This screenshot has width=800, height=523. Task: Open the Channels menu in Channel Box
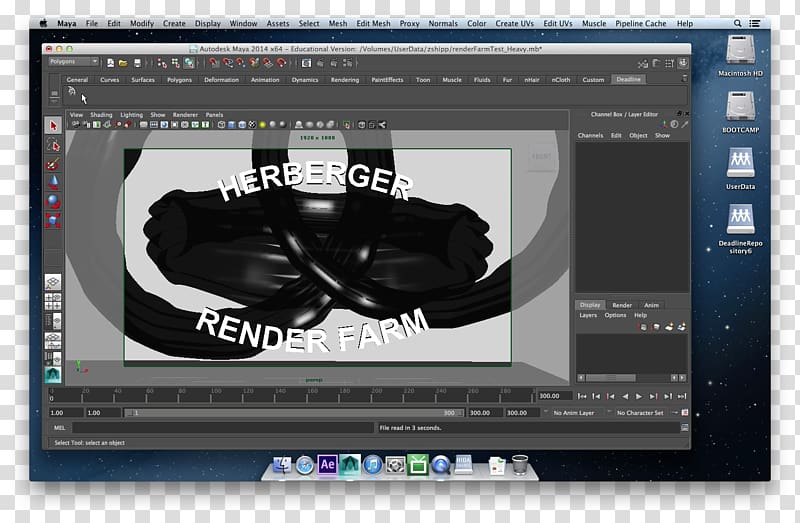point(590,136)
